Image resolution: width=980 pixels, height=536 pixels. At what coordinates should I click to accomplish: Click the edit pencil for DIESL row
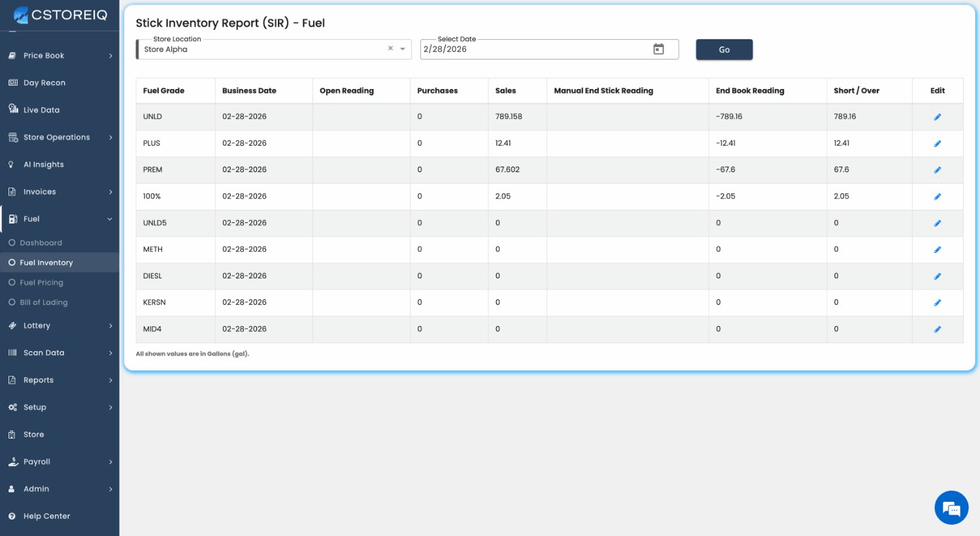pos(937,276)
